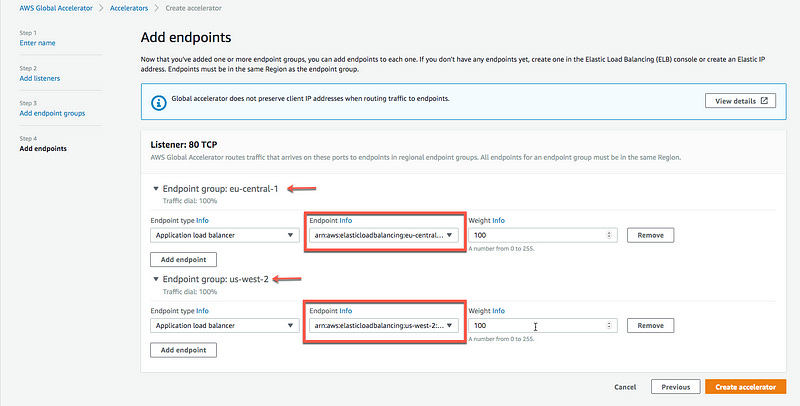Open AWS Global Accelerator breadcrumb link

coord(56,8)
